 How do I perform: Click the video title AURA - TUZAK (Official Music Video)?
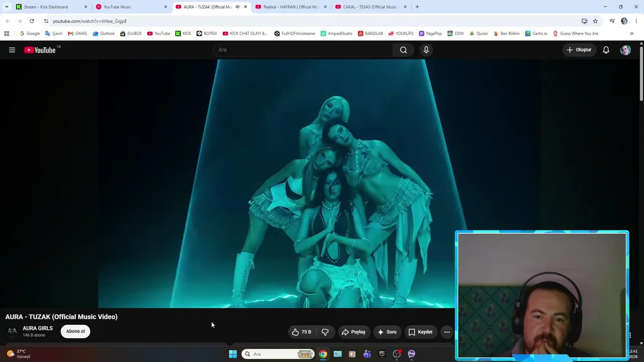[61, 317]
